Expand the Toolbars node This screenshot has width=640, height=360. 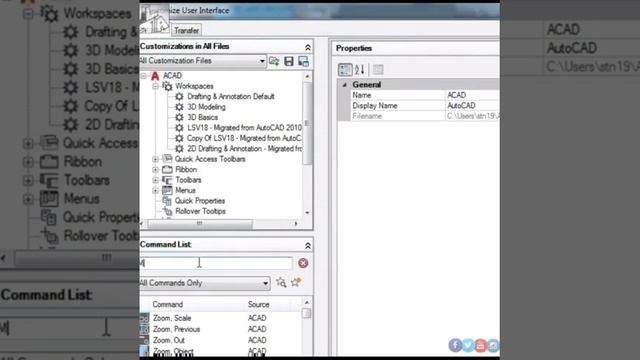point(155,180)
